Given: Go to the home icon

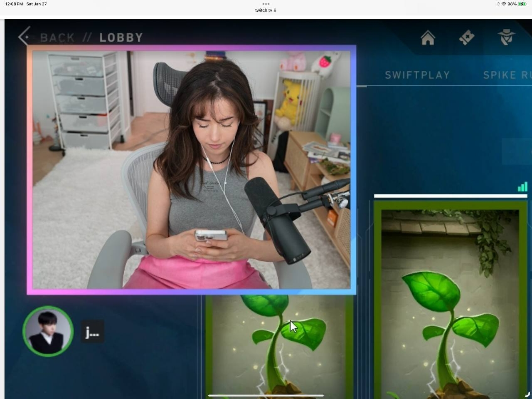Looking at the screenshot, I should pos(428,37).
